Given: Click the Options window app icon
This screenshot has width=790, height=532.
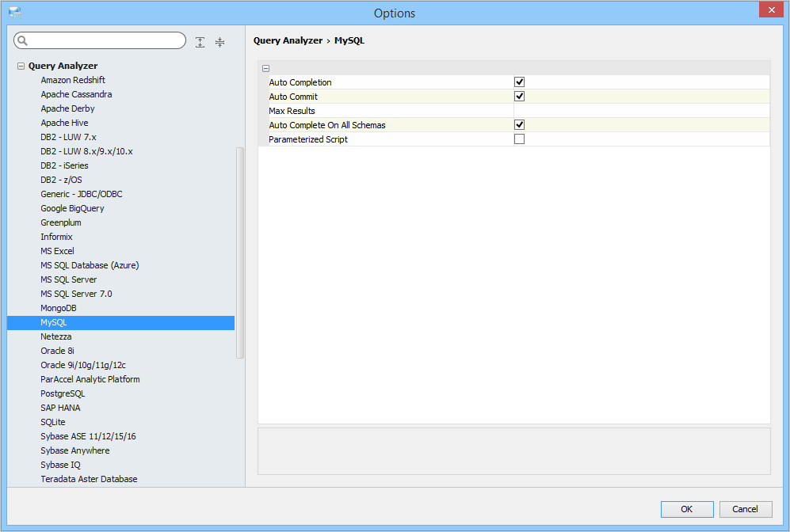Looking at the screenshot, I should (x=14, y=13).
